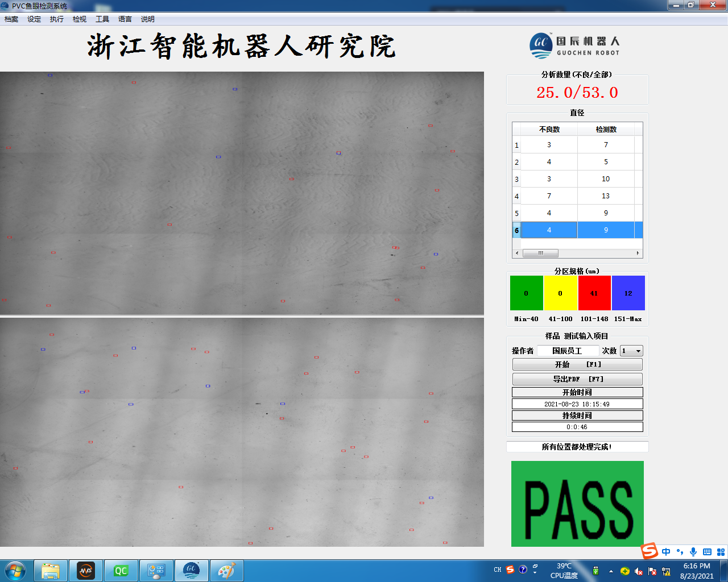Launch the NIS app from the taskbar

click(x=86, y=570)
